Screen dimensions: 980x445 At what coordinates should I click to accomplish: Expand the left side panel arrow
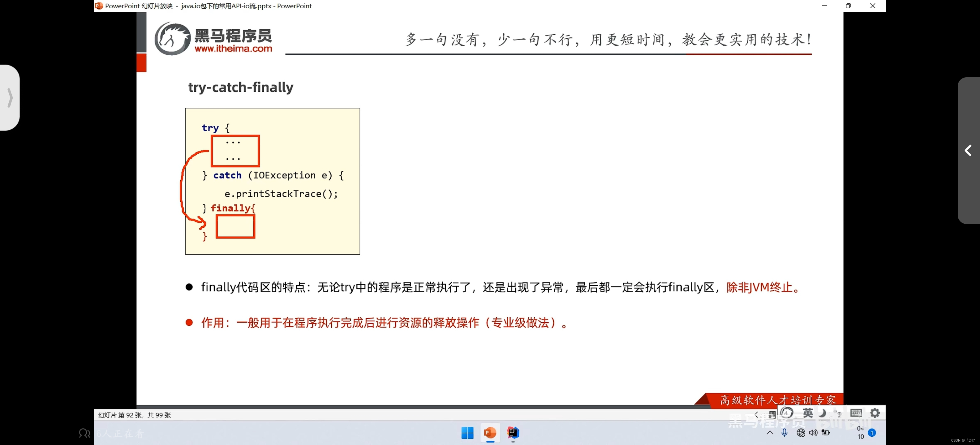pyautogui.click(x=10, y=98)
